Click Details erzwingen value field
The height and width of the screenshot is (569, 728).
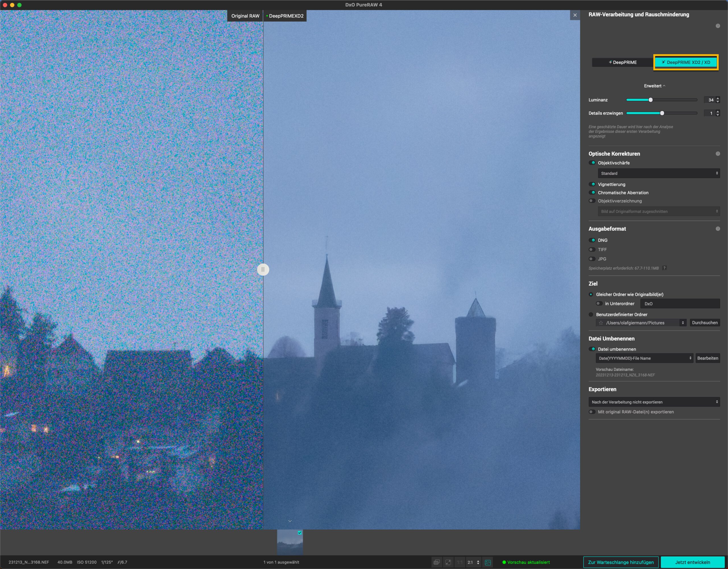click(x=709, y=113)
